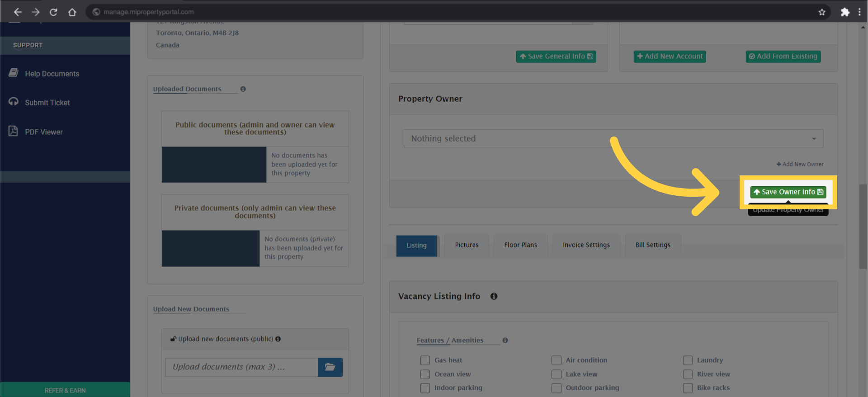868x397 pixels.
Task: Switch to the Floor Plans tab
Action: click(x=521, y=245)
